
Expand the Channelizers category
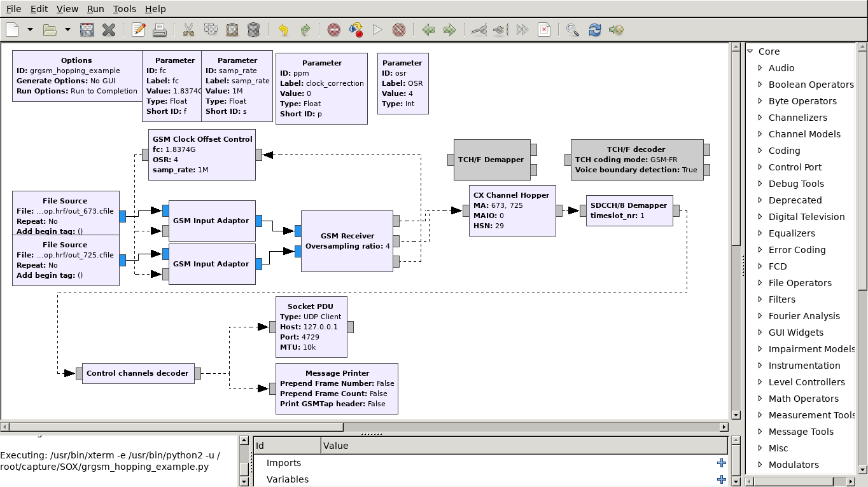point(760,118)
